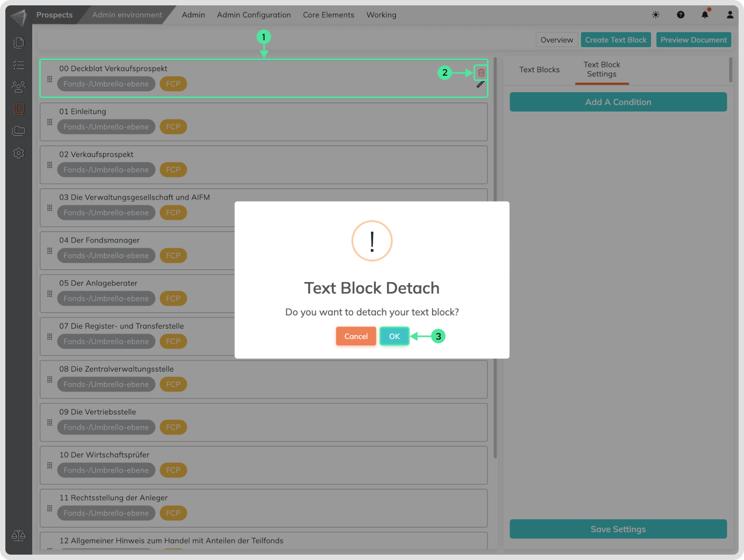Open the notifications bell
The height and width of the screenshot is (560, 744).
(705, 15)
